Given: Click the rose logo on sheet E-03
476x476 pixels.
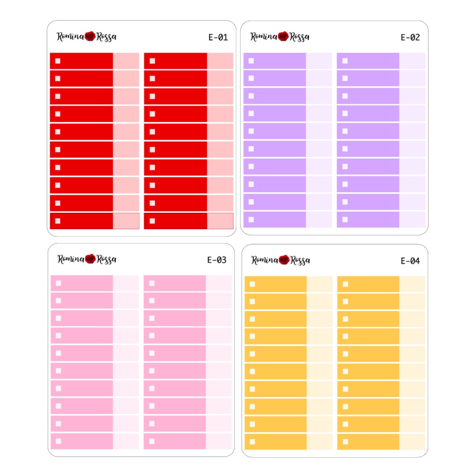Looking at the screenshot, I should (90, 259).
